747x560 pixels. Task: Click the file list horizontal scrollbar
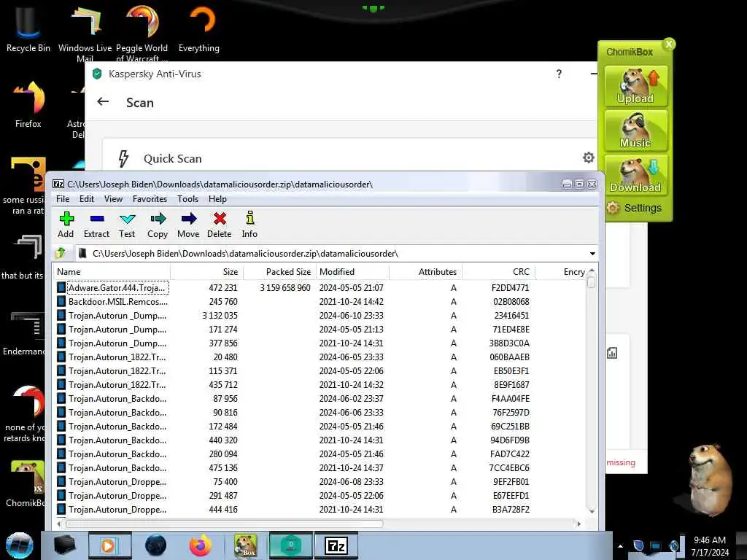224,524
